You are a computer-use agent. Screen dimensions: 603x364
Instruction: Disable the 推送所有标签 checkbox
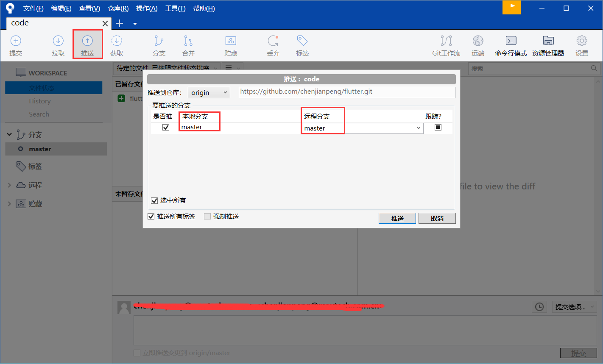click(151, 216)
